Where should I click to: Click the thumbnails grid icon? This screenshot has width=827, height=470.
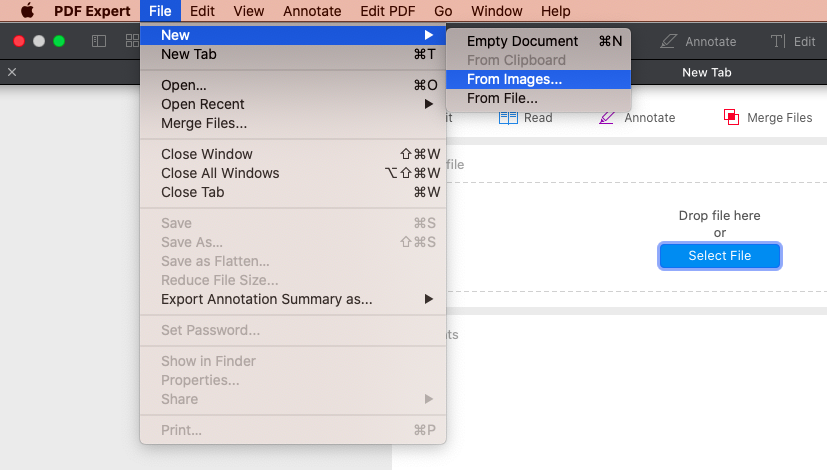pyautogui.click(x=132, y=41)
